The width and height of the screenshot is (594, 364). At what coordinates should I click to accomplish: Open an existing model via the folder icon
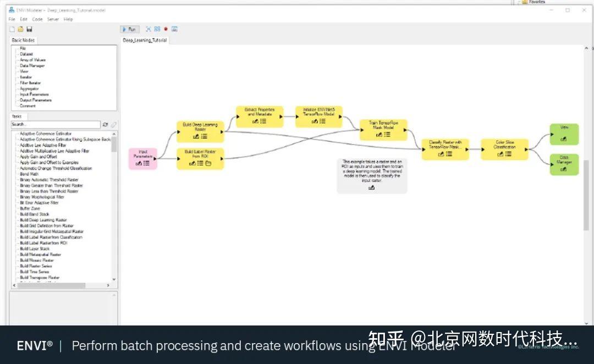[21, 29]
